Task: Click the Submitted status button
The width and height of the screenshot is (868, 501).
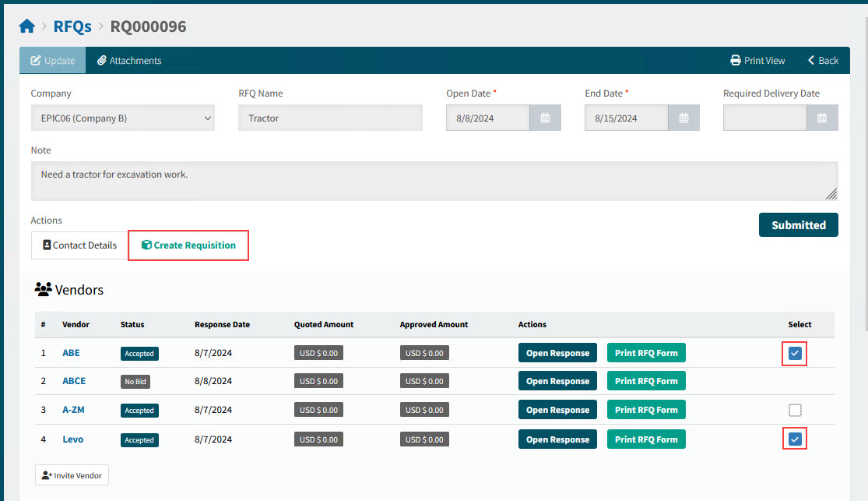Action: (798, 225)
